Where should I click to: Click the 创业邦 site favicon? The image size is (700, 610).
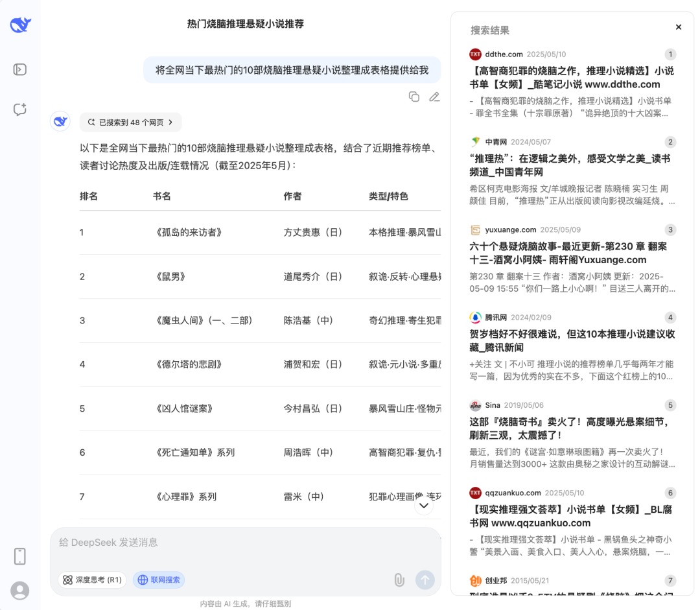point(476,581)
